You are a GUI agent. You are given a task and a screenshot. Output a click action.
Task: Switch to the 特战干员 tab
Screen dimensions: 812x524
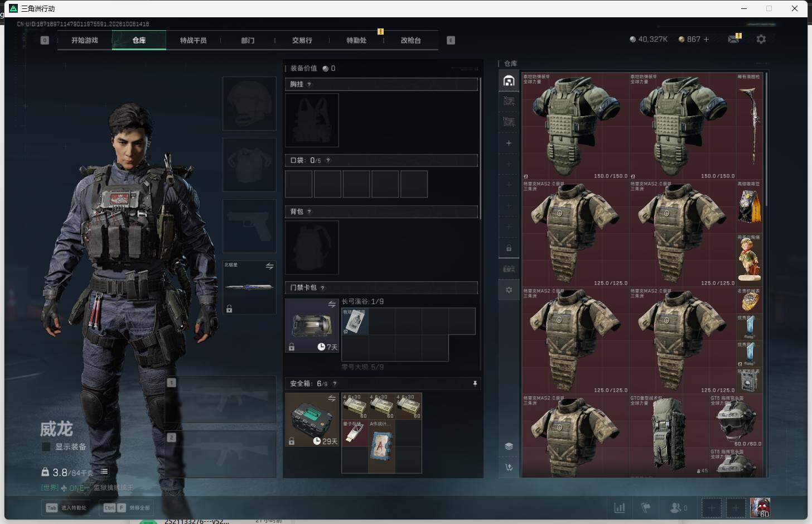193,40
